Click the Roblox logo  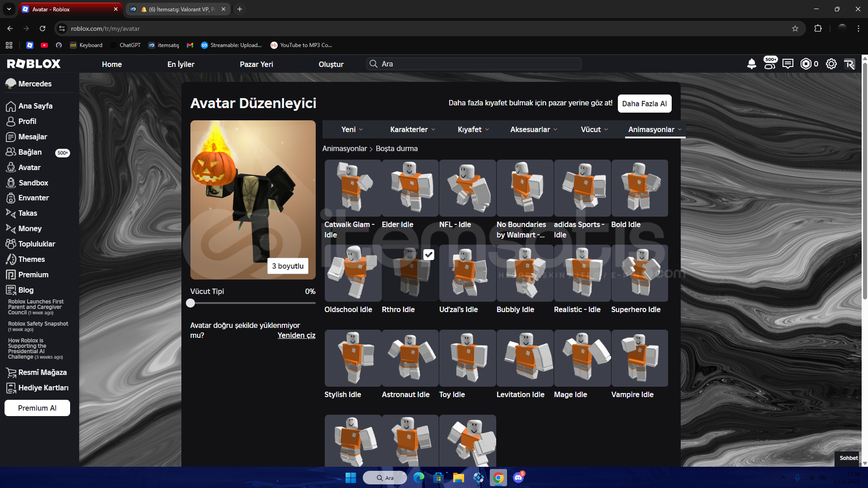click(x=34, y=64)
